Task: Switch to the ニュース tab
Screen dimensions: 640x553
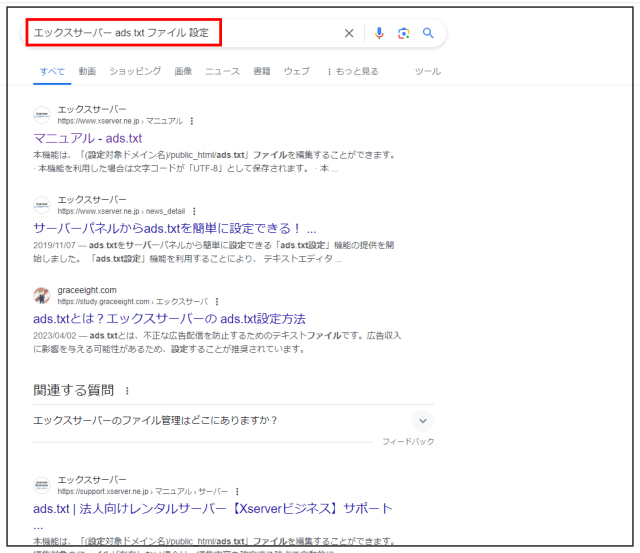Action: [x=222, y=71]
